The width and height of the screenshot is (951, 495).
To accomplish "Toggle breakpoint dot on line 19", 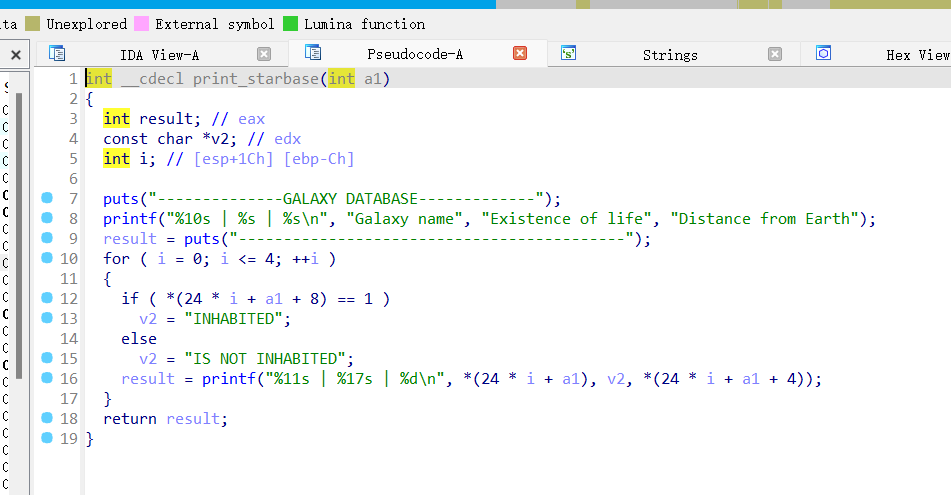I will click(47, 438).
